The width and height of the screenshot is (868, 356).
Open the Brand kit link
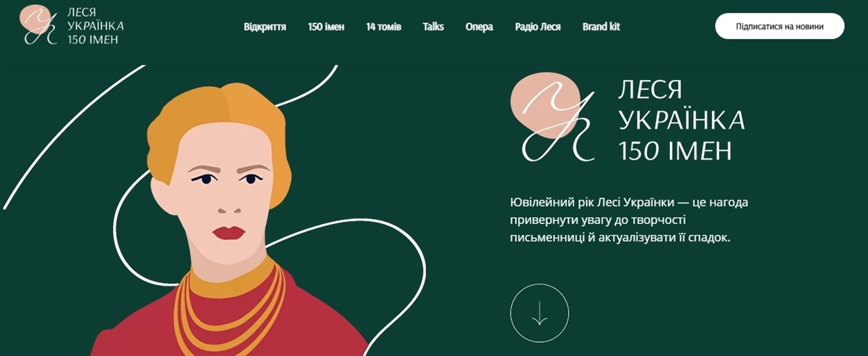coord(601,26)
